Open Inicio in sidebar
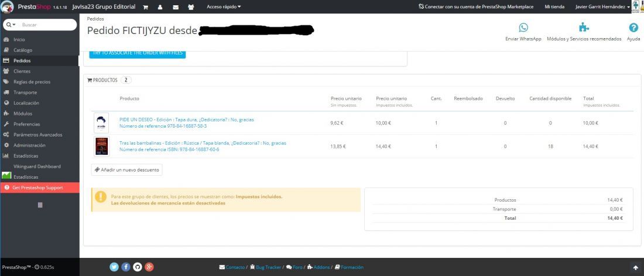The image size is (644, 276). [19, 39]
